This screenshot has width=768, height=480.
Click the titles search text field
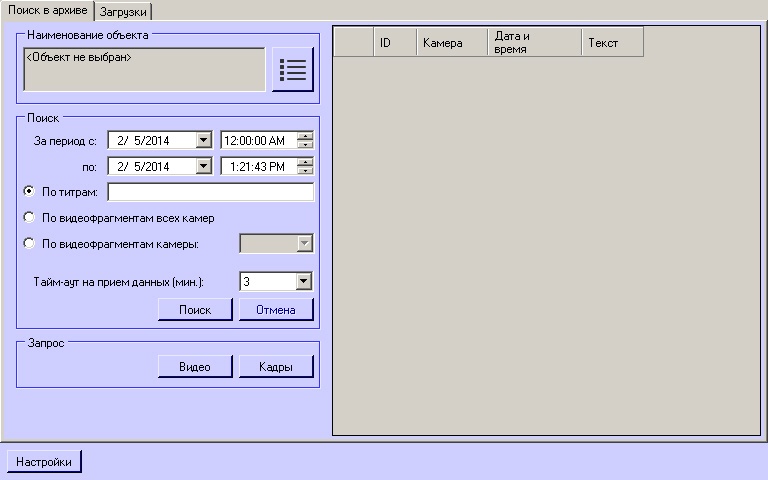click(210, 192)
